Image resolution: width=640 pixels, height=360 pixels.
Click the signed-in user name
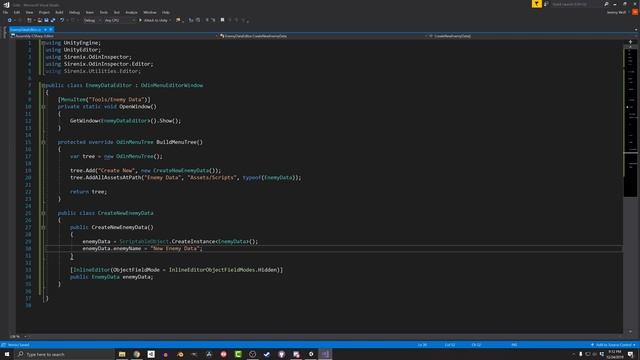coord(616,12)
